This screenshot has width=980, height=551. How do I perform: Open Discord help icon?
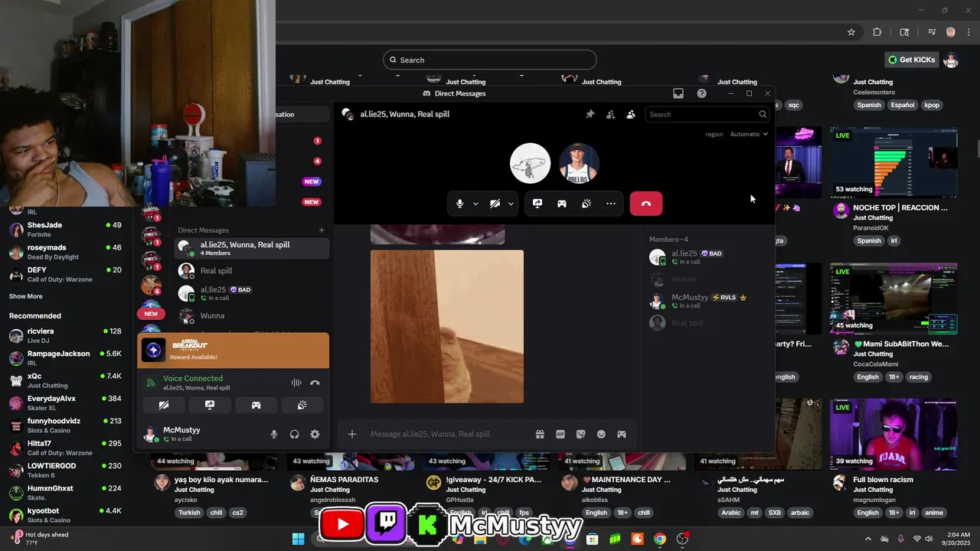click(x=701, y=93)
